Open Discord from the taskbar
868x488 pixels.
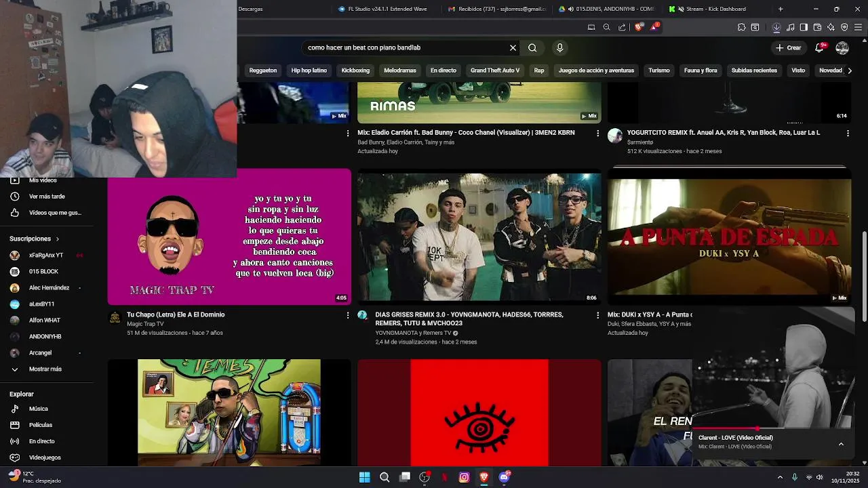click(504, 477)
